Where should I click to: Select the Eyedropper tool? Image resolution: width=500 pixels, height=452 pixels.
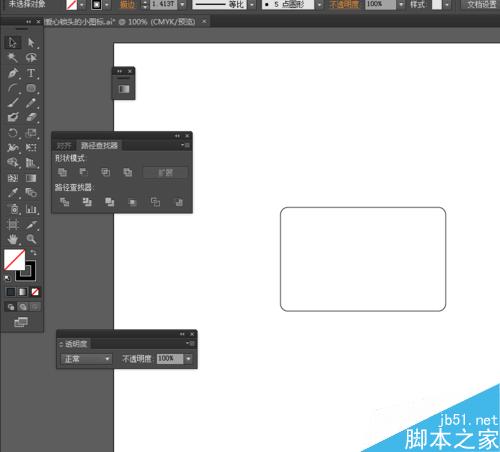pos(13,192)
